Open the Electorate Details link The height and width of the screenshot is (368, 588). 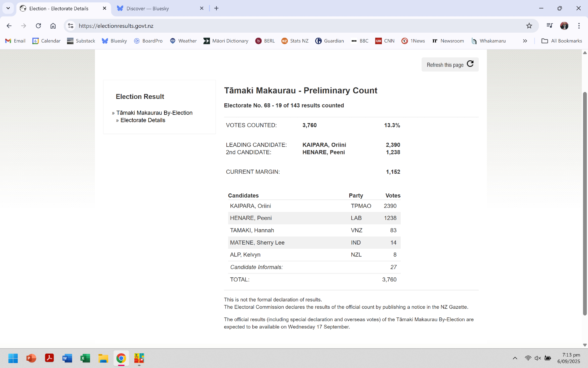pyautogui.click(x=143, y=120)
